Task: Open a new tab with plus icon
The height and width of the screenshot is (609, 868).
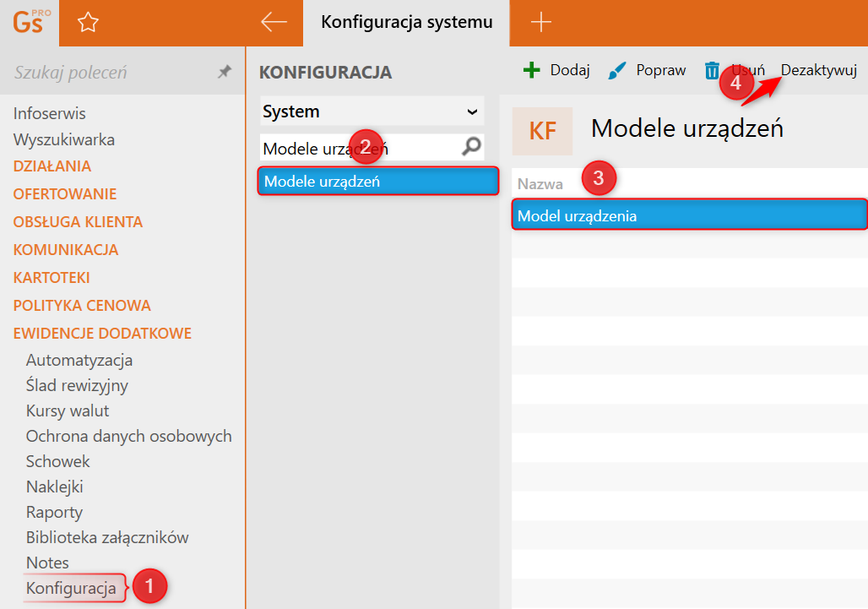Action: (x=540, y=23)
